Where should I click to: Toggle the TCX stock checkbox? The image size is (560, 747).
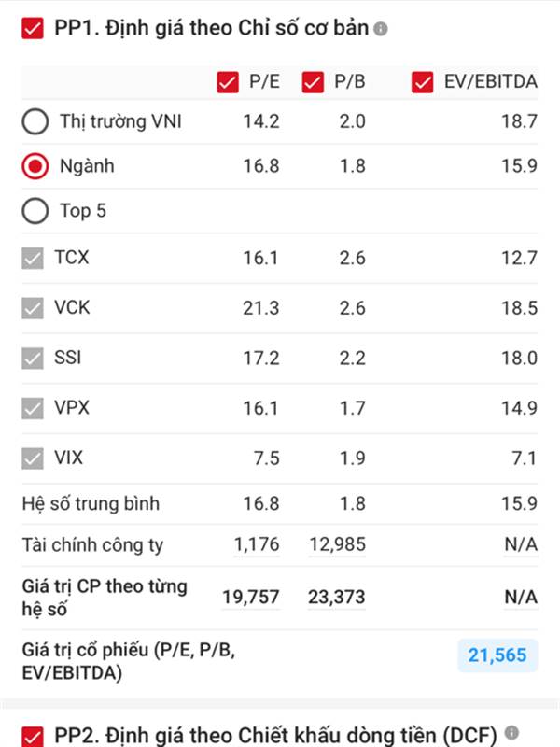tap(34, 257)
